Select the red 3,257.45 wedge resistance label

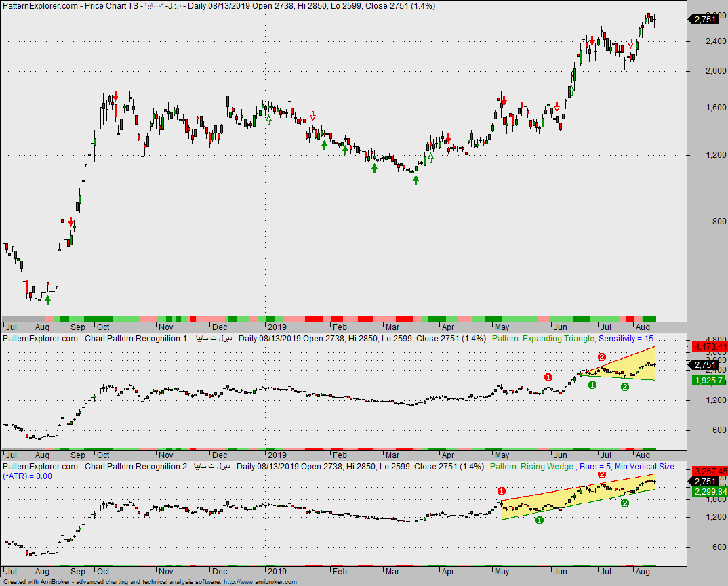click(x=710, y=471)
